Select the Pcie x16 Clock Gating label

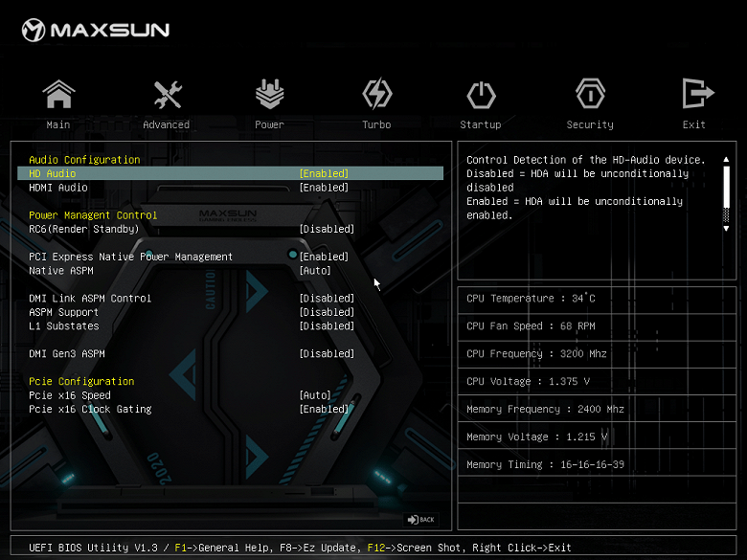click(90, 409)
